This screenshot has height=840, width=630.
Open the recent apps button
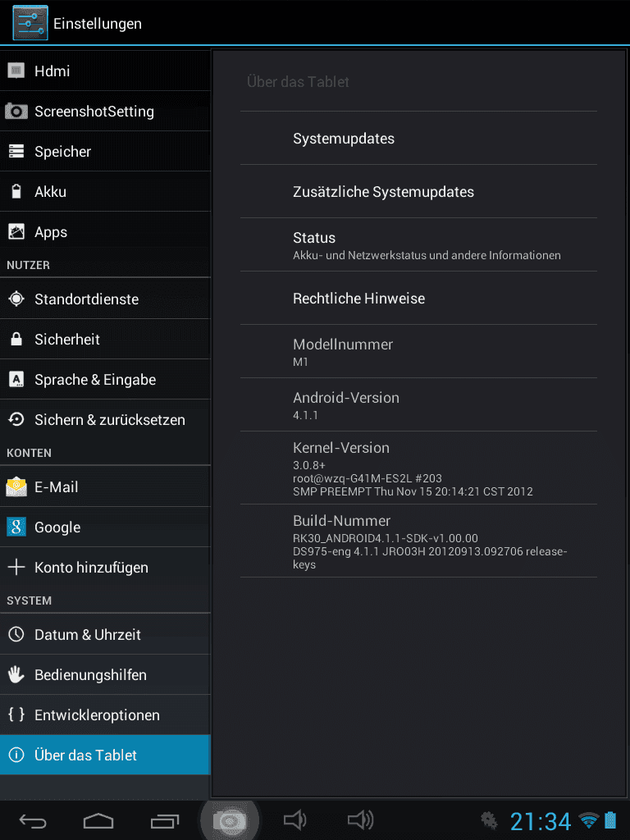(x=164, y=820)
